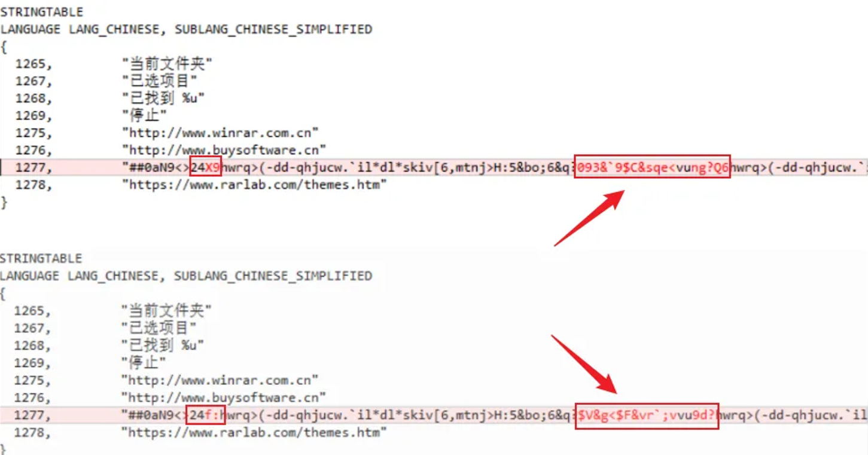The width and height of the screenshot is (868, 455).
Task: Click the "停止" string in the bottom table
Action: (x=144, y=363)
